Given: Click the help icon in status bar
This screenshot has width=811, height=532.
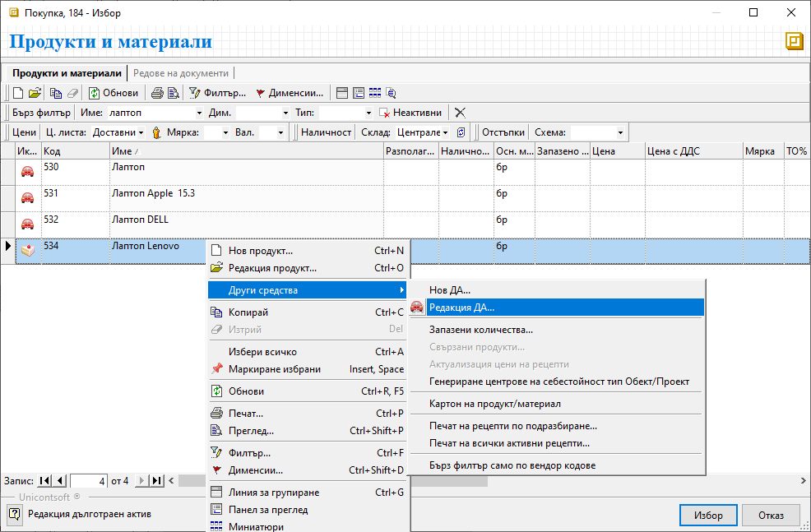Looking at the screenshot, I should coord(15,515).
